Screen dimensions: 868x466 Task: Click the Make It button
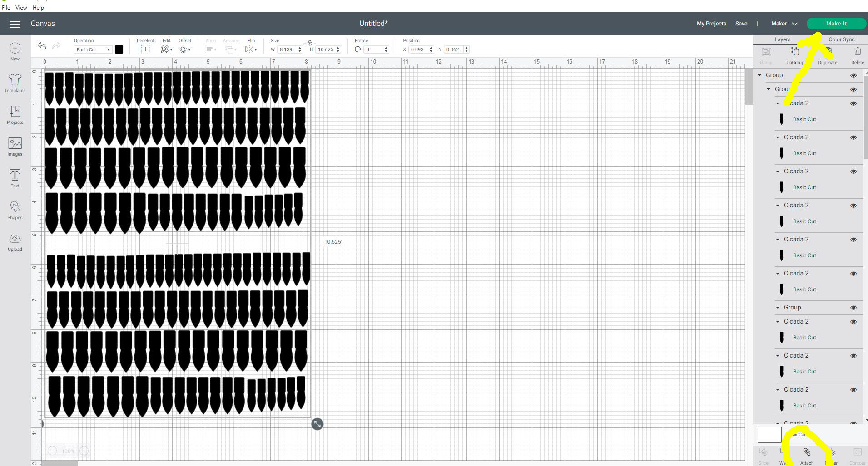click(836, 23)
